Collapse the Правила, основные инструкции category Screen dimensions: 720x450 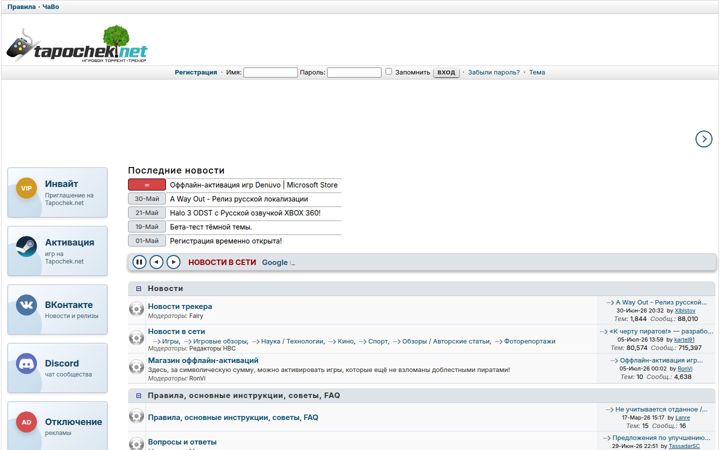pos(138,395)
